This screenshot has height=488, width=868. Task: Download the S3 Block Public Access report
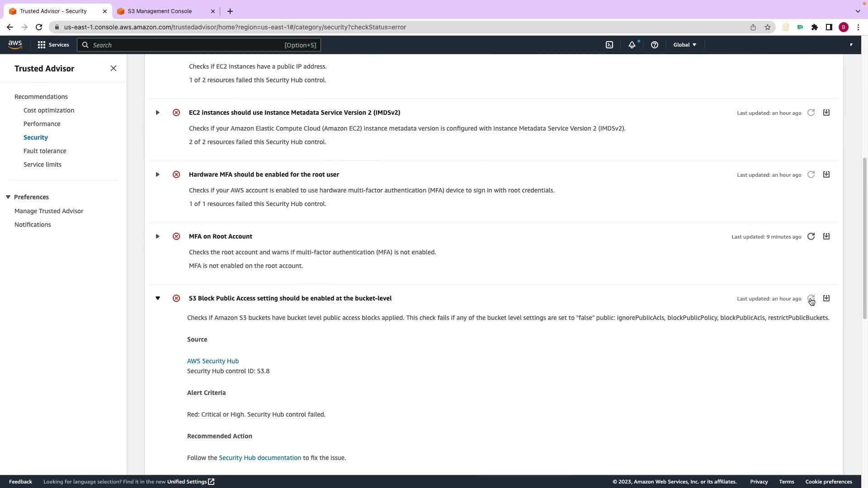pyautogui.click(x=826, y=298)
